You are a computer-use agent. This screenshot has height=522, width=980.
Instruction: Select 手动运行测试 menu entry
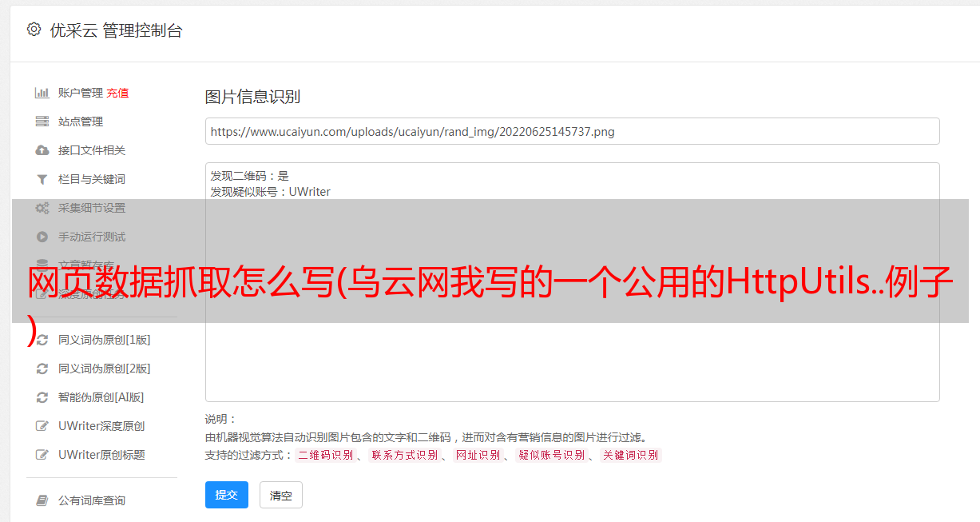point(91,237)
